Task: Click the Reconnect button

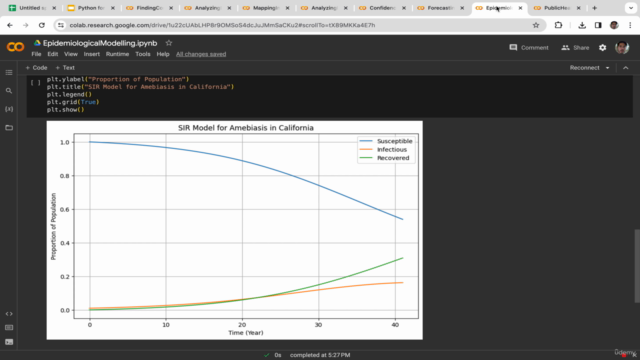Action: [584, 68]
